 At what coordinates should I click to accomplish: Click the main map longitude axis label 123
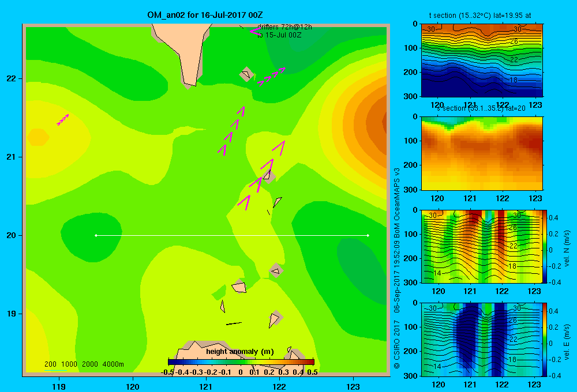click(353, 386)
